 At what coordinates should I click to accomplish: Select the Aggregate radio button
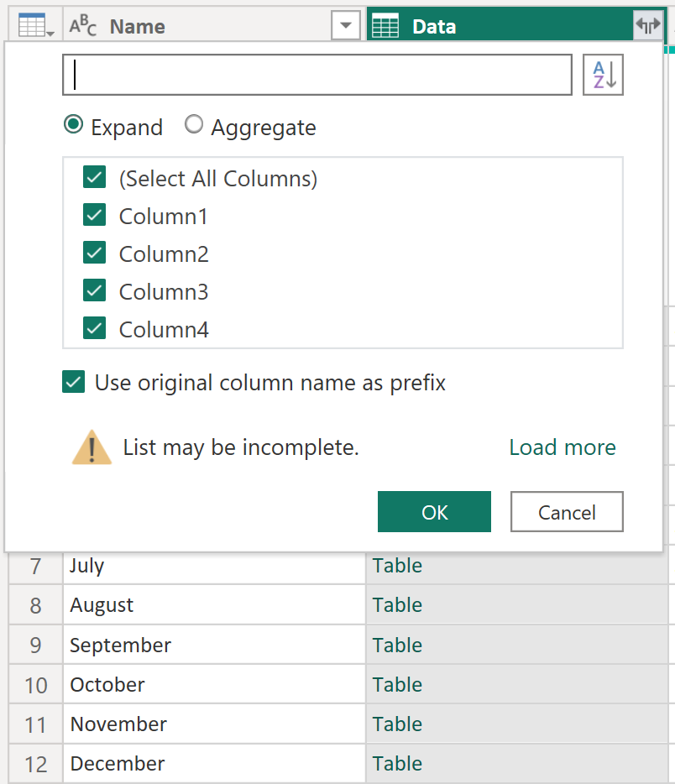[x=194, y=126]
